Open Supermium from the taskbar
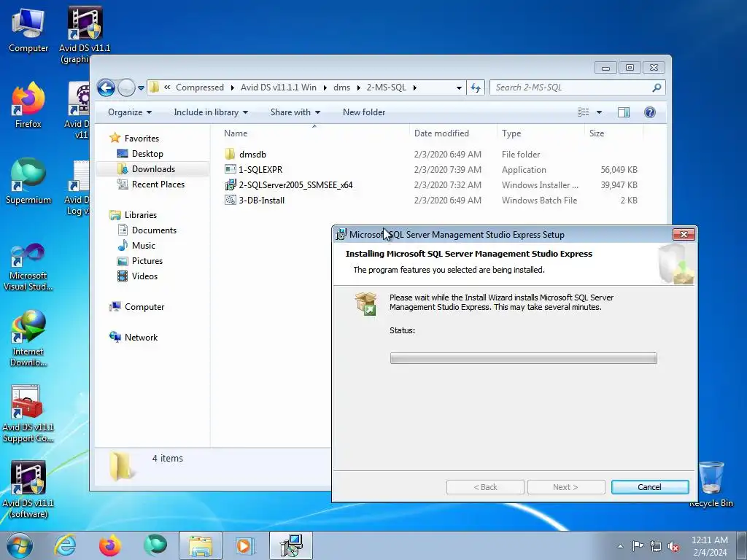The width and height of the screenshot is (747, 560). [x=155, y=545]
